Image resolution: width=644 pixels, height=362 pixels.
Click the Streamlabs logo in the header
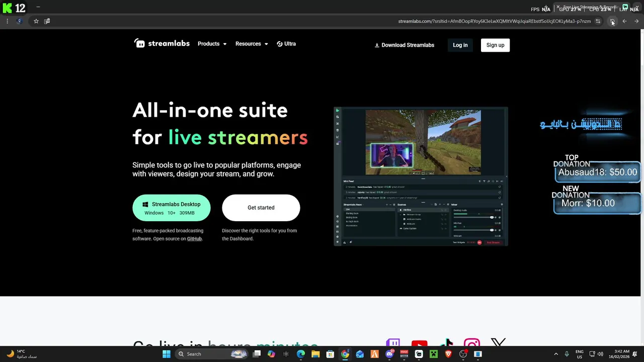coord(162,44)
